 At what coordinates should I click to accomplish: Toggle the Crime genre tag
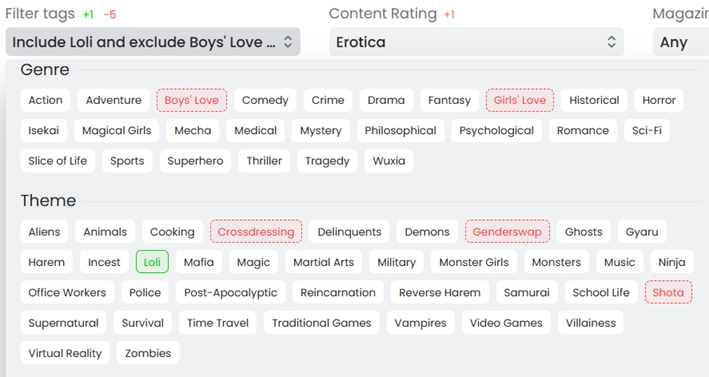pos(328,100)
